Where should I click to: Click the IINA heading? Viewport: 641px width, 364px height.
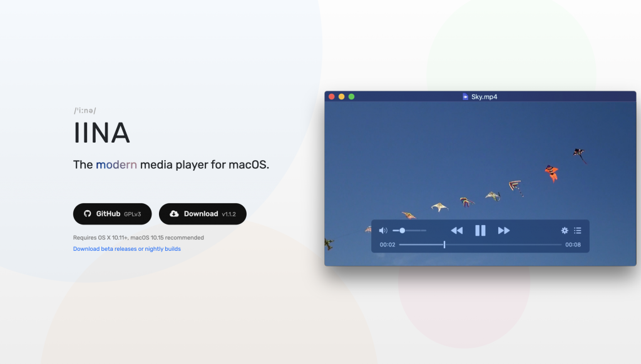click(102, 133)
